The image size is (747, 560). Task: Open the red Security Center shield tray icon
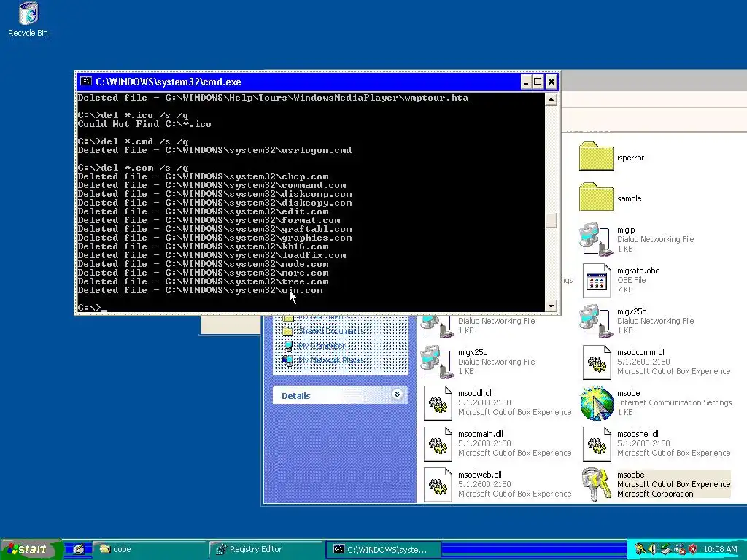click(x=692, y=549)
